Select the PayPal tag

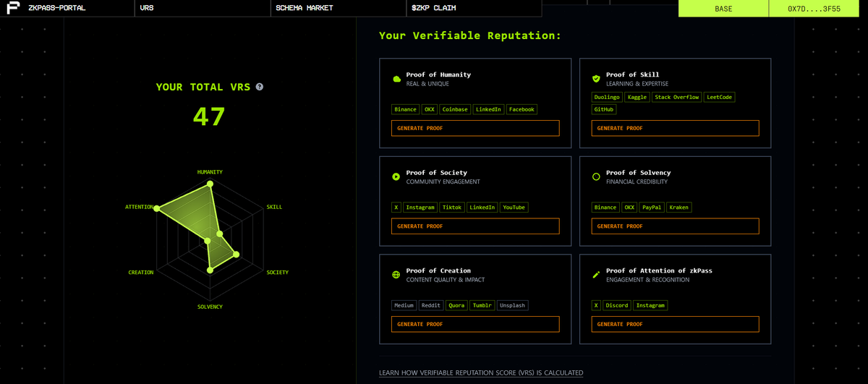coord(652,208)
